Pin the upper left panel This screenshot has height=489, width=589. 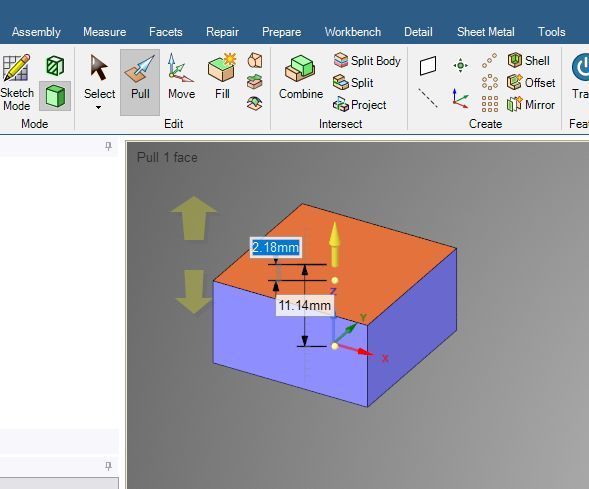pyautogui.click(x=108, y=146)
